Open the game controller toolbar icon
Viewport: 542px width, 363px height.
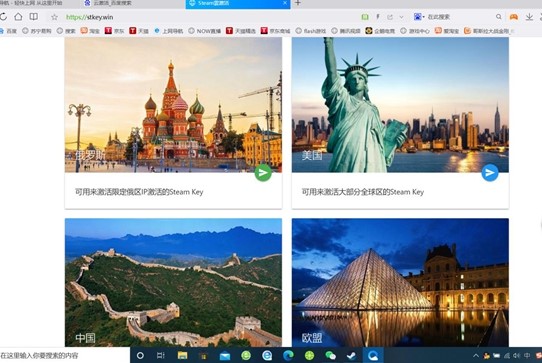[x=514, y=17]
